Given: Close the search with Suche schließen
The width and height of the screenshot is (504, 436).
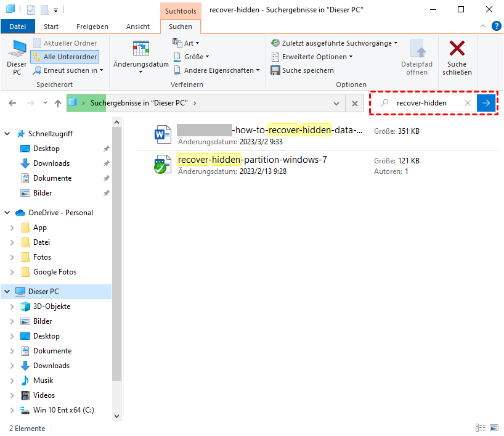Looking at the screenshot, I should (457, 58).
